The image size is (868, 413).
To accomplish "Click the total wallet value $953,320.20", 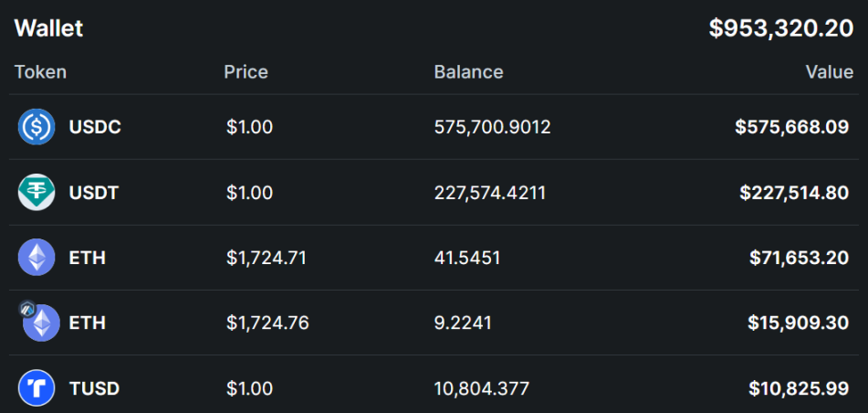I will 780,28.
